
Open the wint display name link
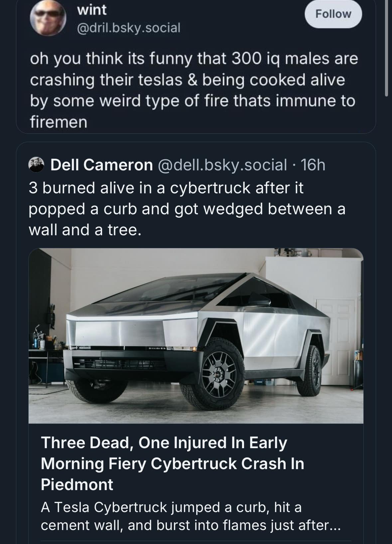pos(92,10)
